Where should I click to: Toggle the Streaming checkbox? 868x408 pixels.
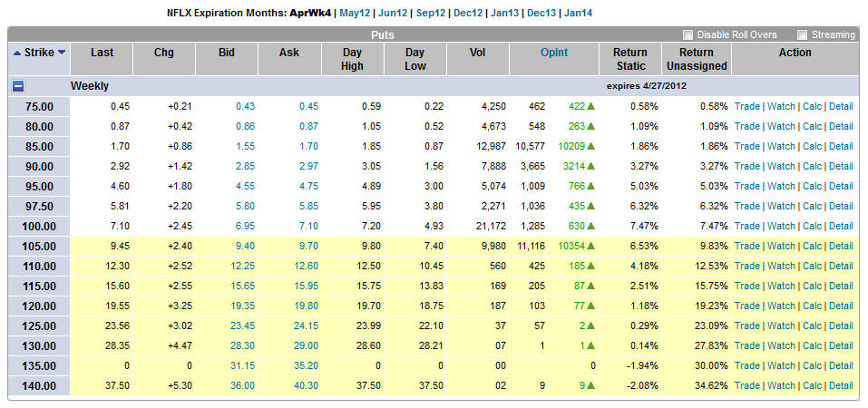(801, 34)
